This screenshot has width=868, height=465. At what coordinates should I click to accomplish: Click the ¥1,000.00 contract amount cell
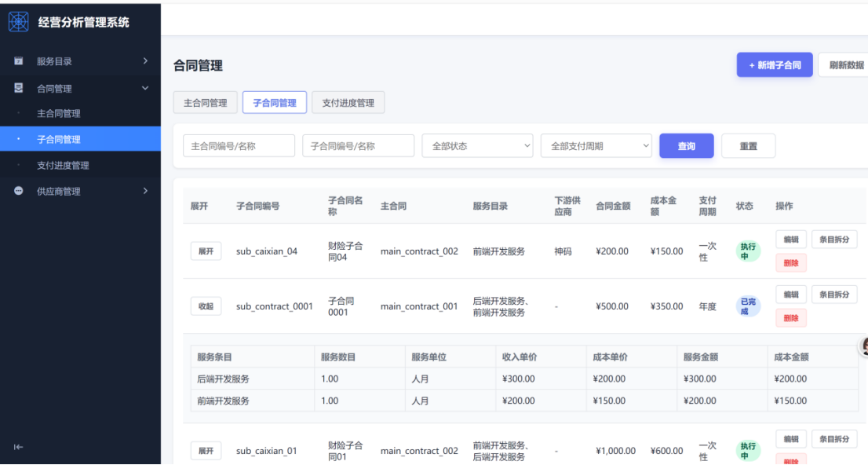(x=615, y=451)
